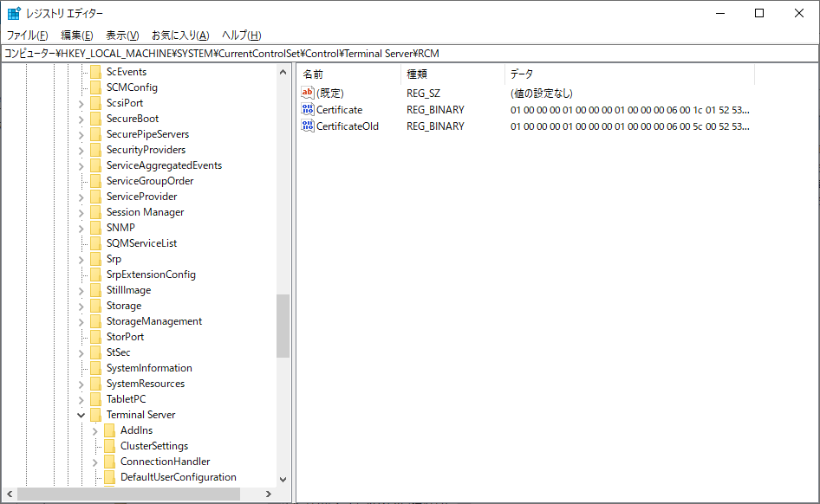This screenshot has height=504, width=820.
Task: Select the Session Manager tree label
Action: click(x=146, y=212)
